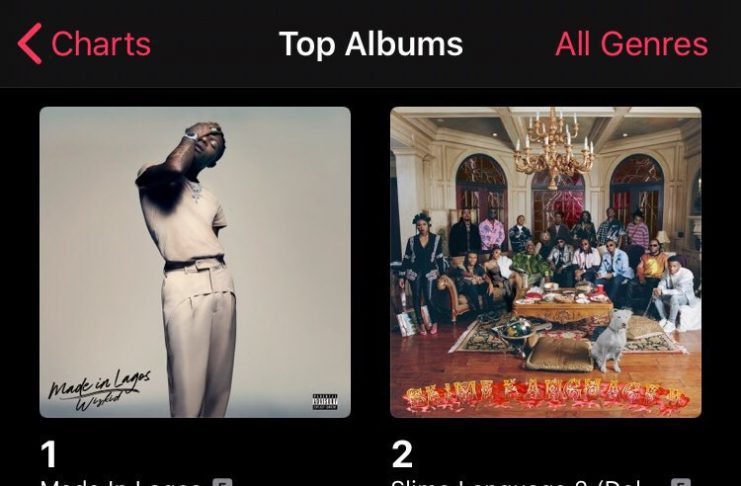
Task: Click the white dog on the cover art
Action: 611,340
